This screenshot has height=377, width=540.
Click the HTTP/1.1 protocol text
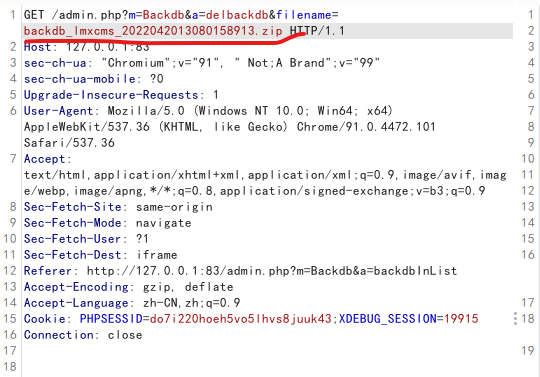coord(317,31)
